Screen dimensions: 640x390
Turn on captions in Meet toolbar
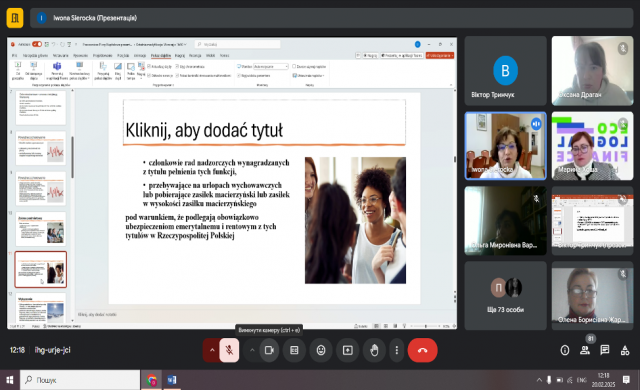[x=294, y=350]
